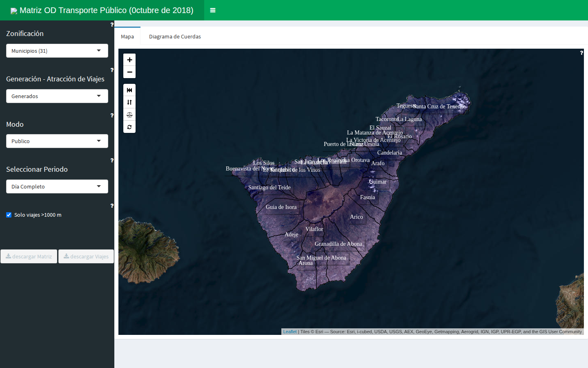Zoom out on the map
The width and height of the screenshot is (588, 368).
[129, 72]
